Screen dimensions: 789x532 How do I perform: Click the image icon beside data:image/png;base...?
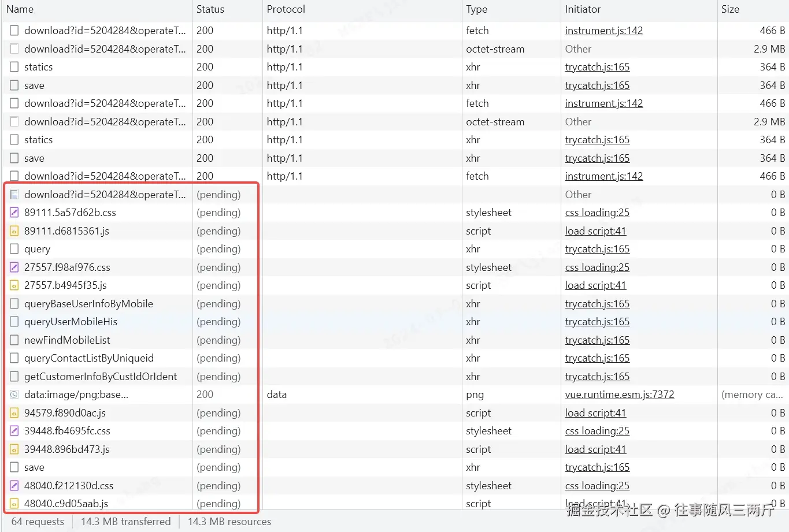14,395
